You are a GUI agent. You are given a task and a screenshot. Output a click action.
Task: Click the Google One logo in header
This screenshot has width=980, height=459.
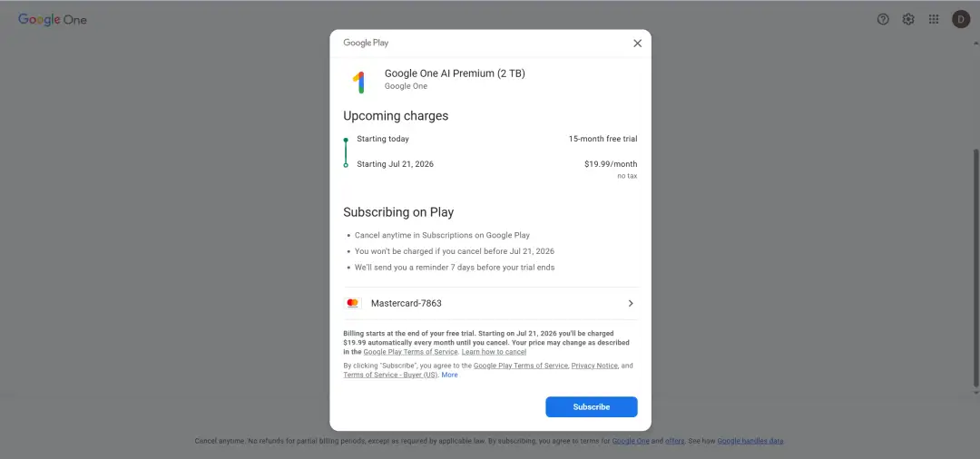pyautogui.click(x=53, y=19)
